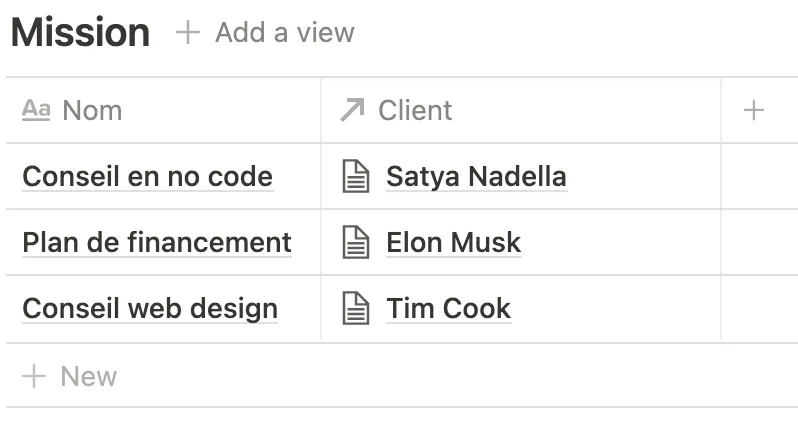Open the Plan de financement mission
The width and height of the screenshot is (798, 422).
click(x=157, y=242)
